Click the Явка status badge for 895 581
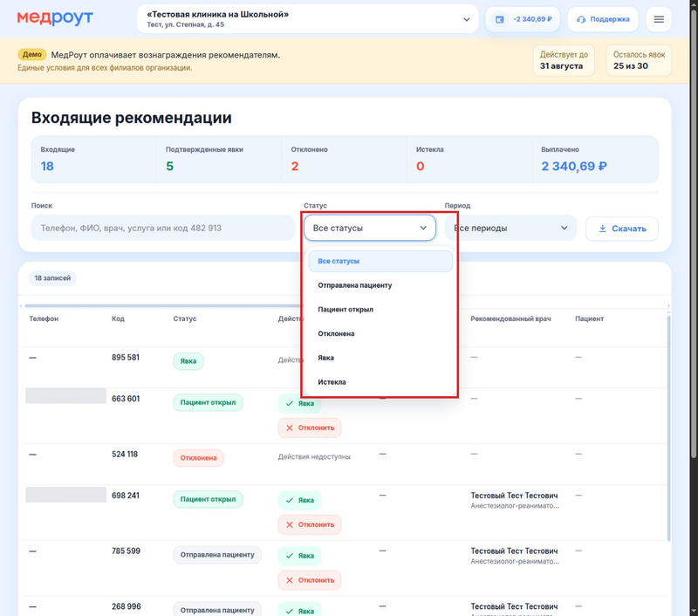This screenshot has width=698, height=616. click(x=188, y=361)
